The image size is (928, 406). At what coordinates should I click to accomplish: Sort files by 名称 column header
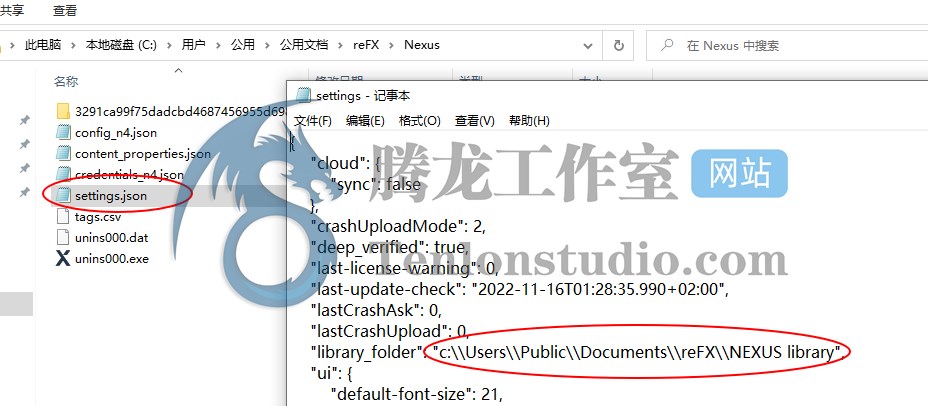66,82
